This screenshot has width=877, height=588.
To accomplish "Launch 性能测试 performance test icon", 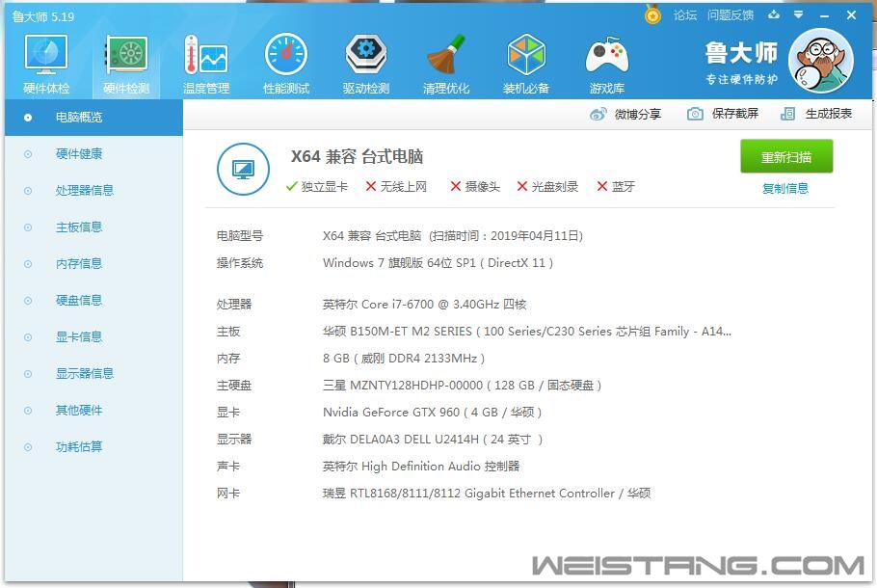I will [x=286, y=63].
